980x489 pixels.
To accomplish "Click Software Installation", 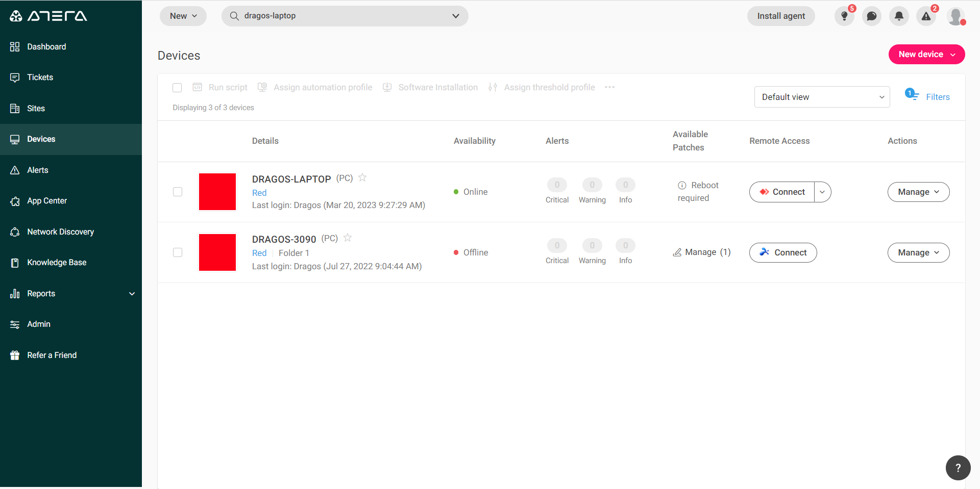I will (x=430, y=88).
